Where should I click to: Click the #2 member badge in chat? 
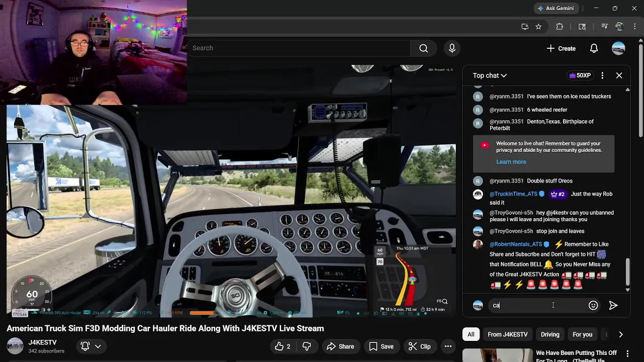tap(557, 194)
